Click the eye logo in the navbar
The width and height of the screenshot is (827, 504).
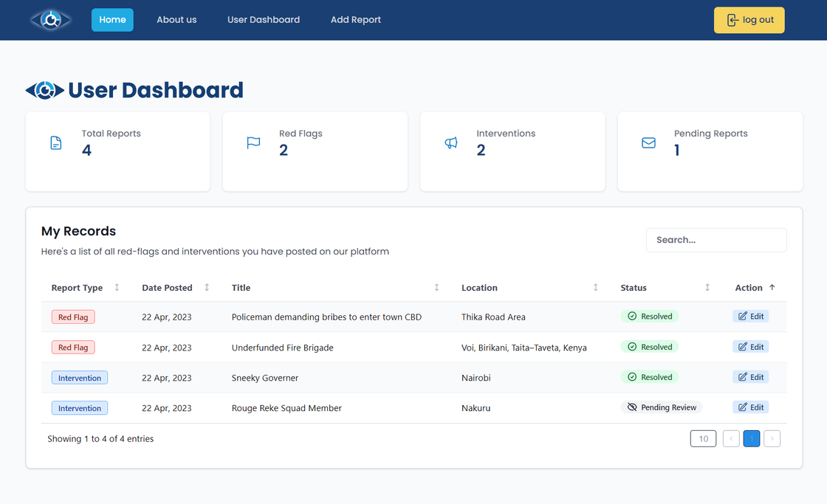click(x=51, y=20)
